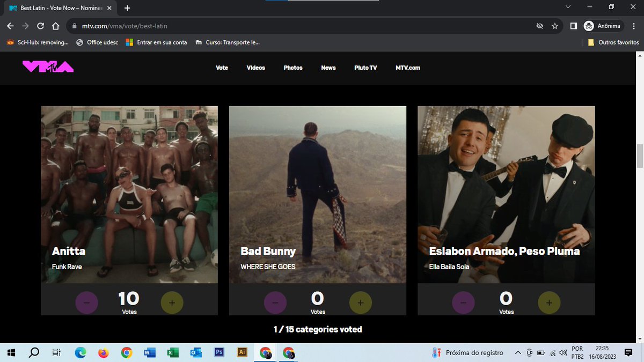Open Photoshop from the taskbar
The width and height of the screenshot is (644, 362).
point(219,352)
